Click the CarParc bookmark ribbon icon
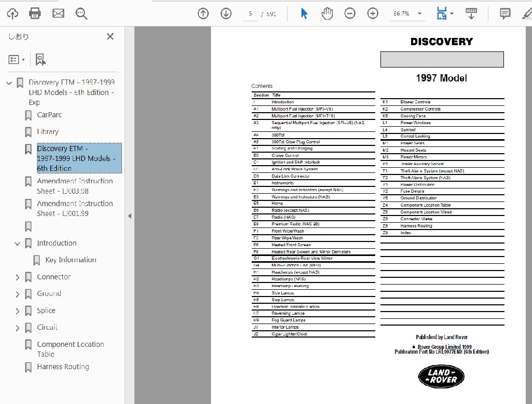532x404 pixels. [29, 115]
